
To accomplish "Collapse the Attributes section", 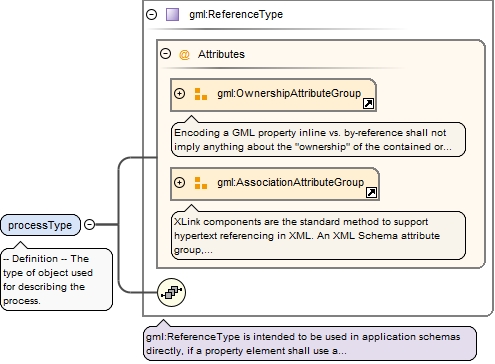I will coord(165,54).
